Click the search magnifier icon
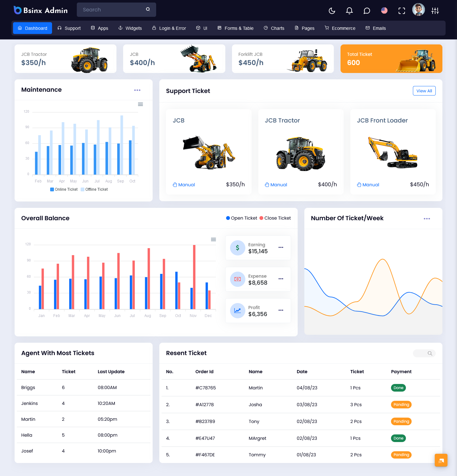The width and height of the screenshot is (457, 476). tap(148, 10)
